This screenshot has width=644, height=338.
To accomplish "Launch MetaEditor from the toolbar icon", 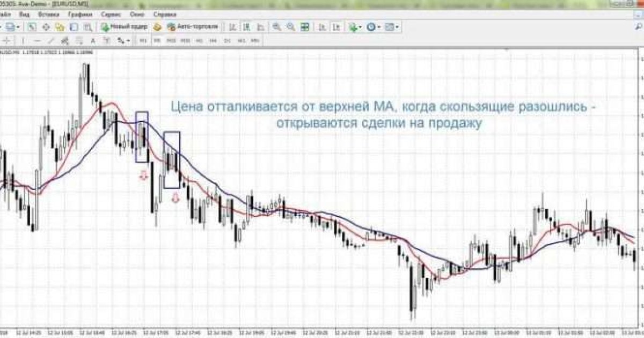I will [x=157, y=27].
